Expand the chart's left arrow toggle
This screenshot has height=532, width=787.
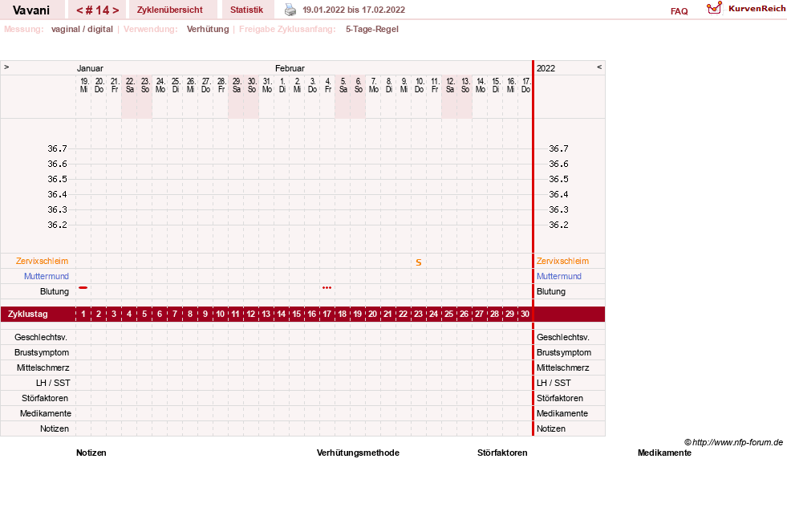point(6,67)
